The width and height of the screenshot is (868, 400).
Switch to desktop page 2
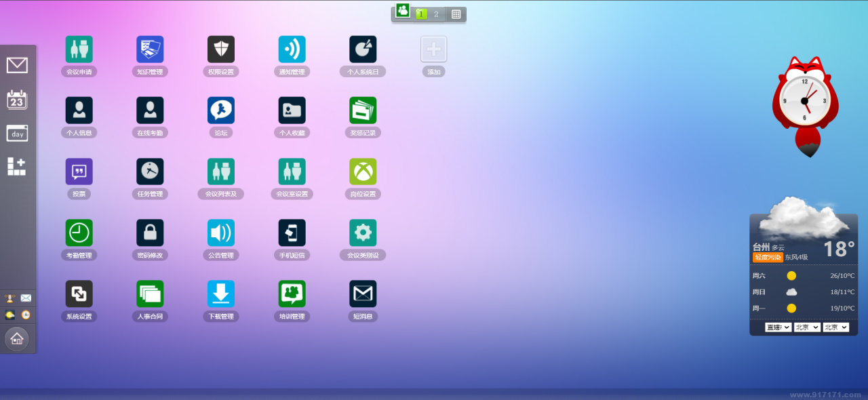pyautogui.click(x=436, y=14)
